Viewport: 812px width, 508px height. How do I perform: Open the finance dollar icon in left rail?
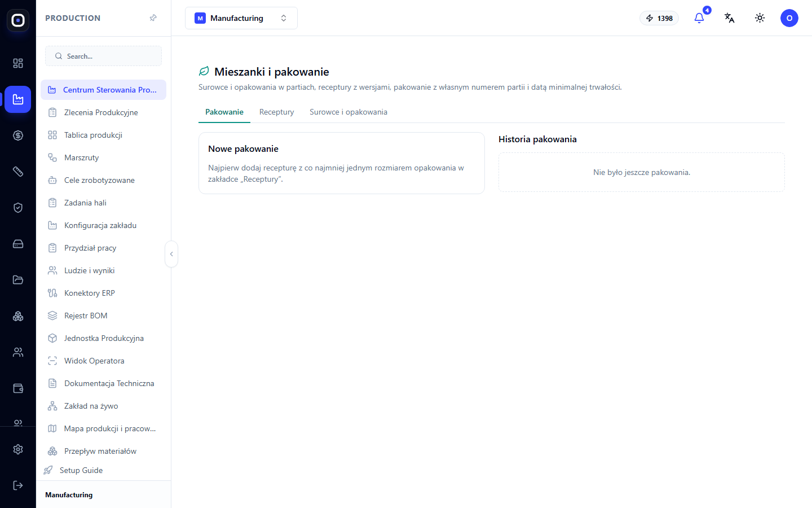[x=18, y=135]
